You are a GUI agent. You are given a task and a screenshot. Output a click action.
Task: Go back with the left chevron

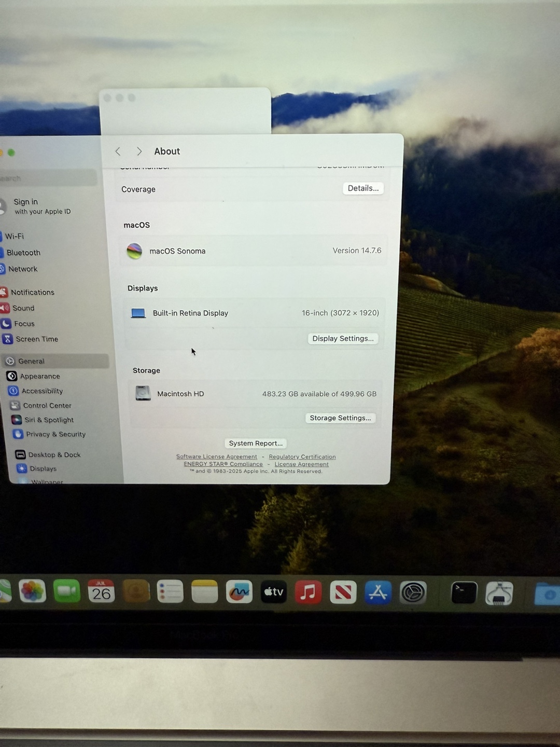(x=118, y=151)
